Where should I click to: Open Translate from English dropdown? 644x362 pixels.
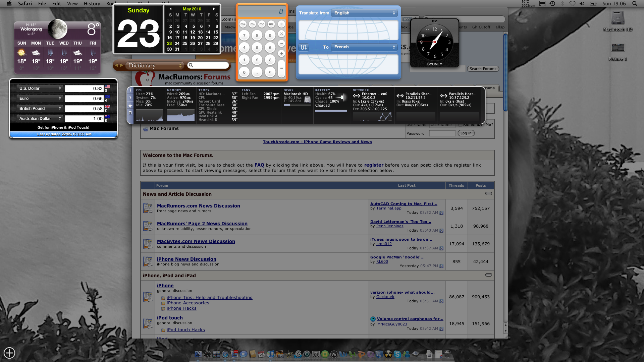coord(364,13)
